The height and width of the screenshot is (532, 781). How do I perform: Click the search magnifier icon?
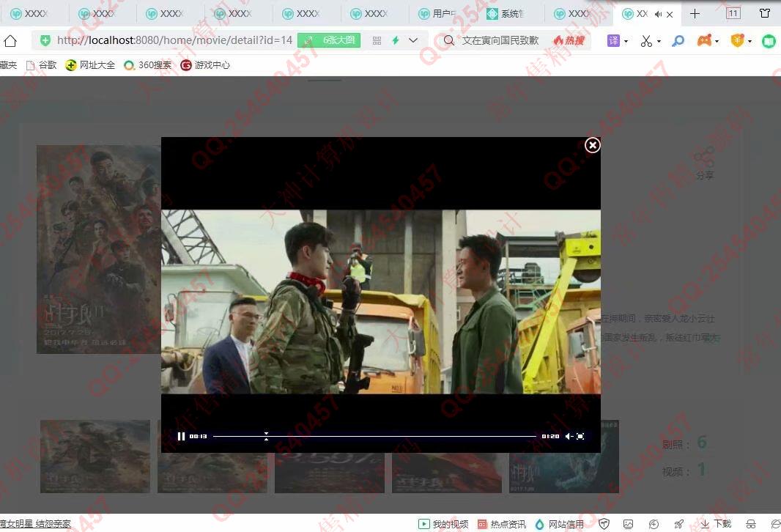pyautogui.click(x=449, y=40)
